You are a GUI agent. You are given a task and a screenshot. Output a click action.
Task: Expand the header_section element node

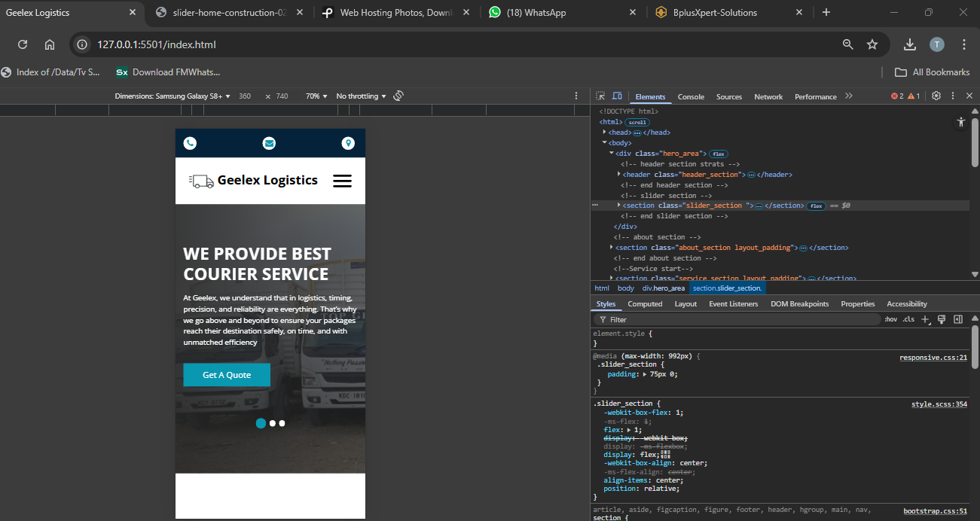tap(619, 175)
